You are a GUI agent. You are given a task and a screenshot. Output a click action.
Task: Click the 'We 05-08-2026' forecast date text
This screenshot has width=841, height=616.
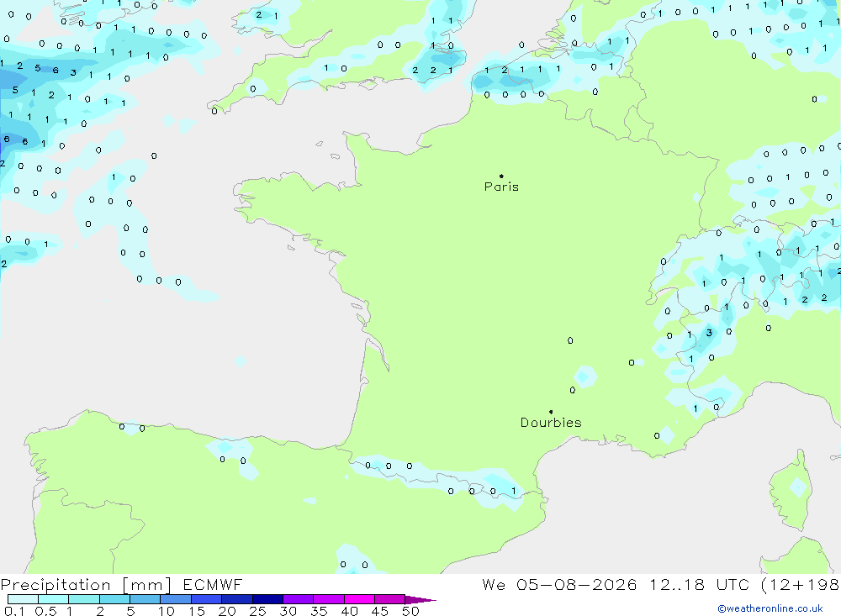(559, 584)
